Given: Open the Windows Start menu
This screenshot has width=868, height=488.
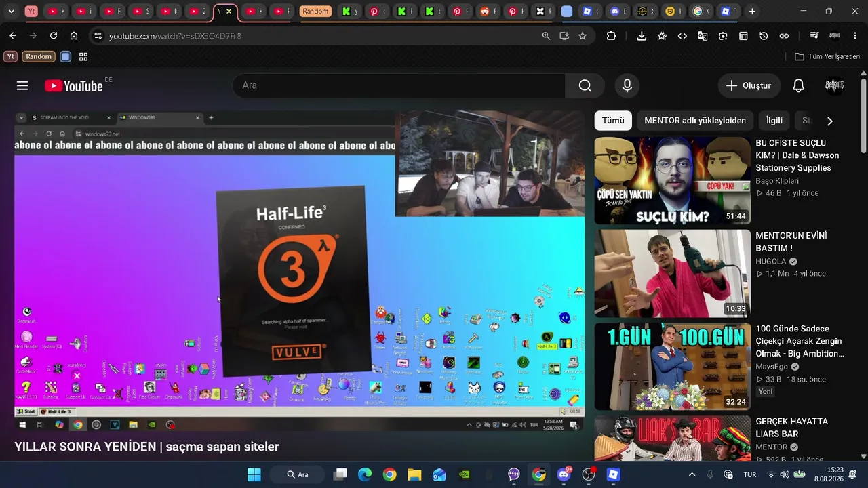Looking at the screenshot, I should (x=254, y=474).
